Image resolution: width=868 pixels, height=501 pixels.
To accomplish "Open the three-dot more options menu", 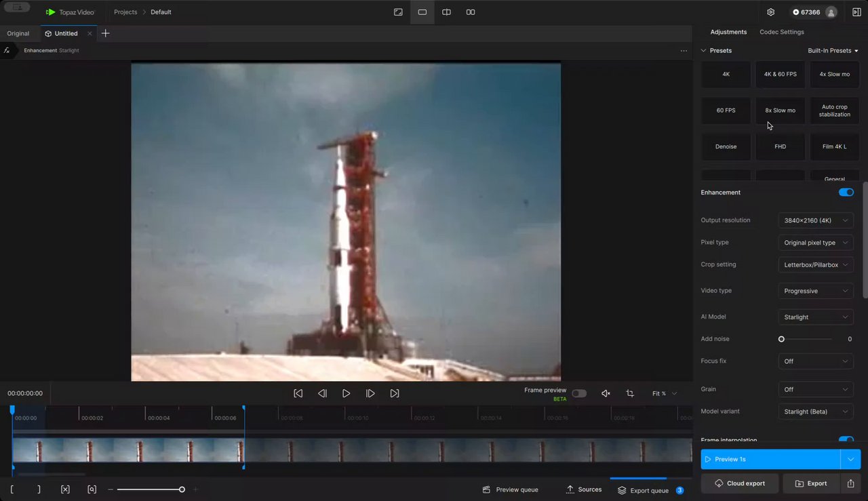I will [x=684, y=51].
